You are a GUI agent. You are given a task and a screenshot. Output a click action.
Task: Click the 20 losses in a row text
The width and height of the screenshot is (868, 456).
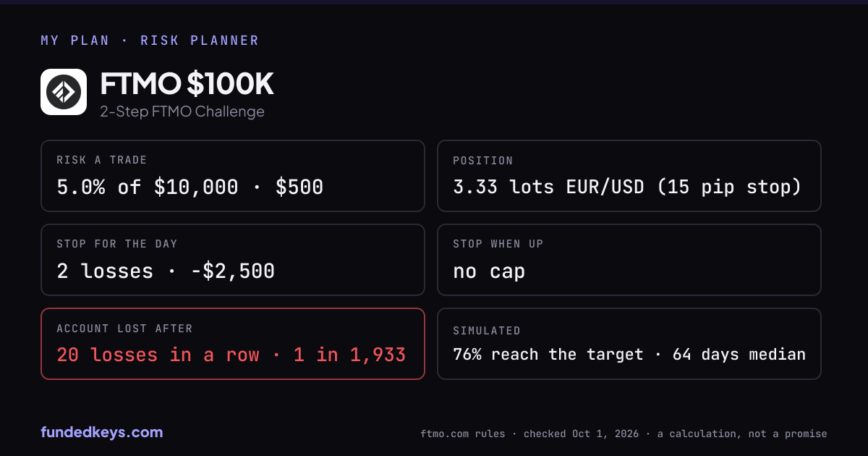click(158, 355)
